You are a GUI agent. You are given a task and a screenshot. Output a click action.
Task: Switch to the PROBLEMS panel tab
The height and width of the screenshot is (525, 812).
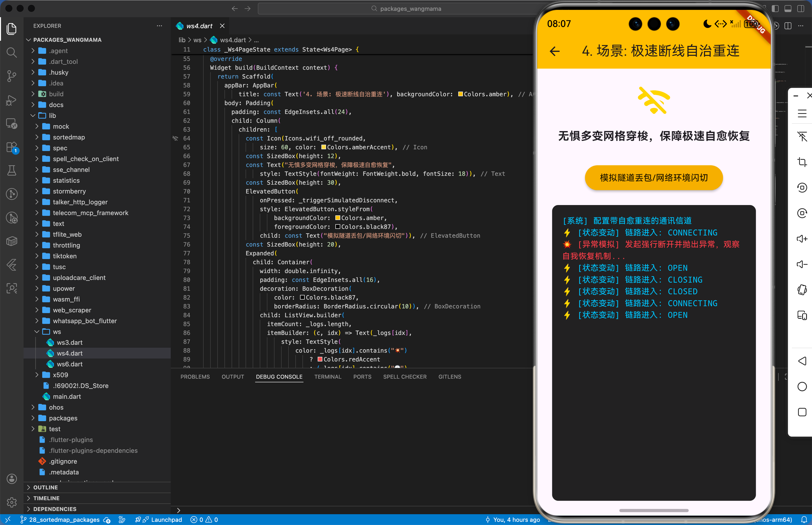click(195, 377)
